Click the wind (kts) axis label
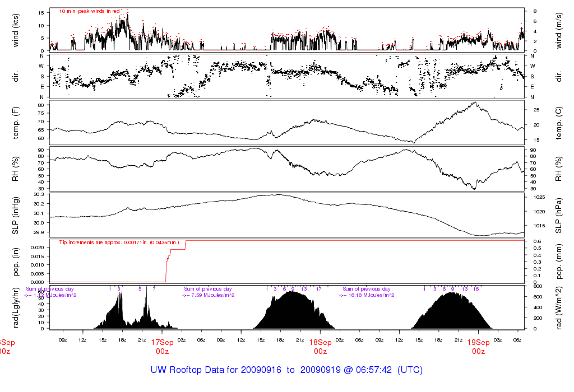Screen dimensions: 574x392 pos(15,30)
